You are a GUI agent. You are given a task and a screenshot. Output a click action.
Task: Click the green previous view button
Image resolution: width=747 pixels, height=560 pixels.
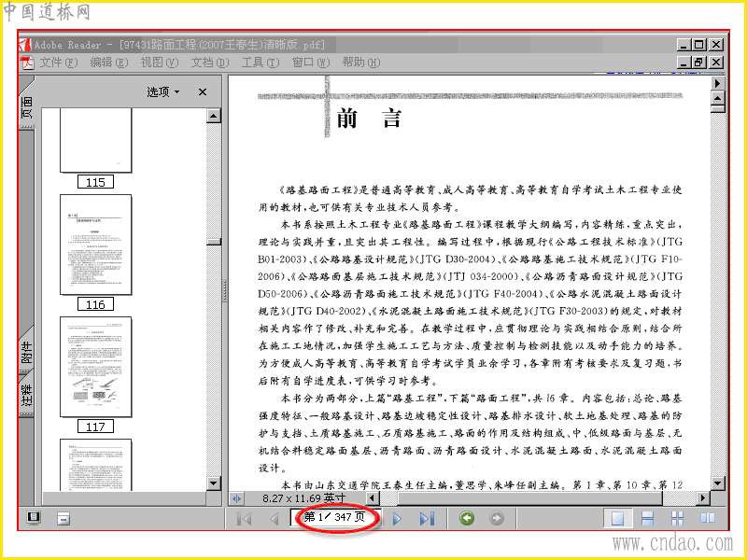pyautogui.click(x=467, y=518)
